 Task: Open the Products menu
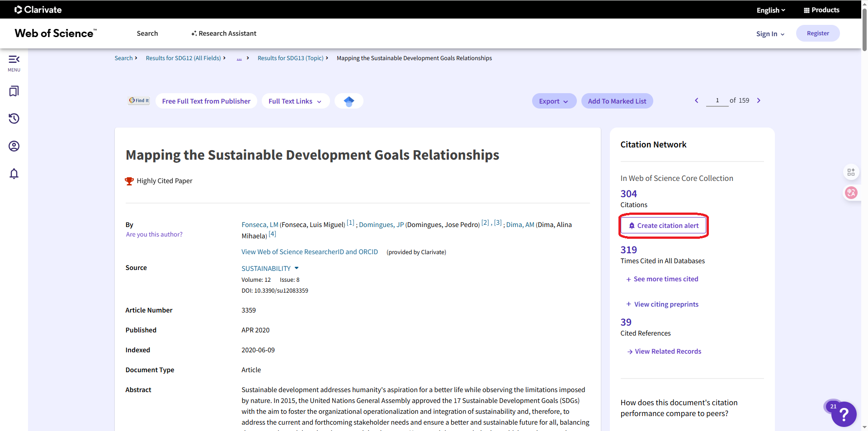(821, 10)
